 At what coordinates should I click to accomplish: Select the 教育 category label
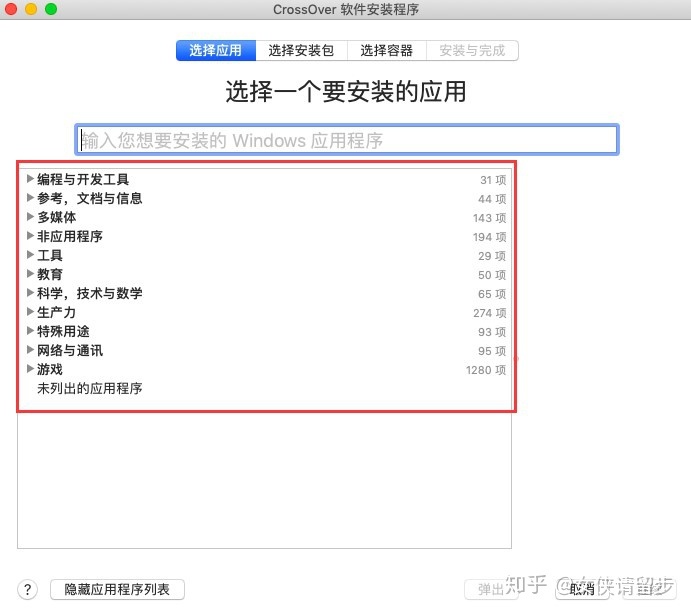coord(50,274)
